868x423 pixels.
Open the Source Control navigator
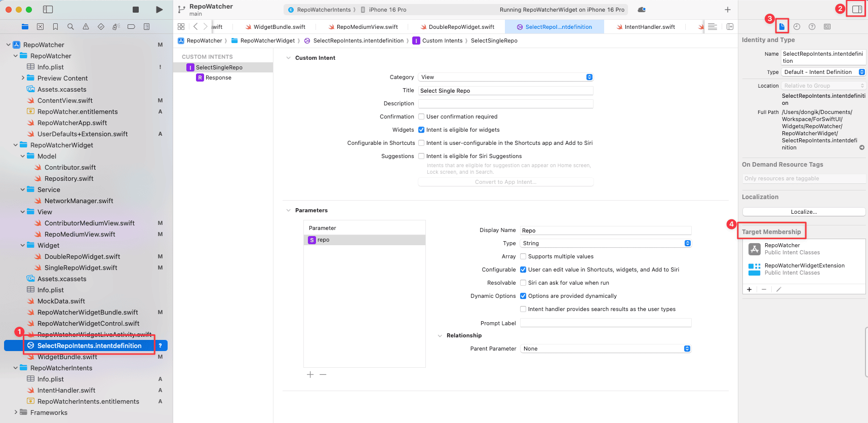coord(40,26)
